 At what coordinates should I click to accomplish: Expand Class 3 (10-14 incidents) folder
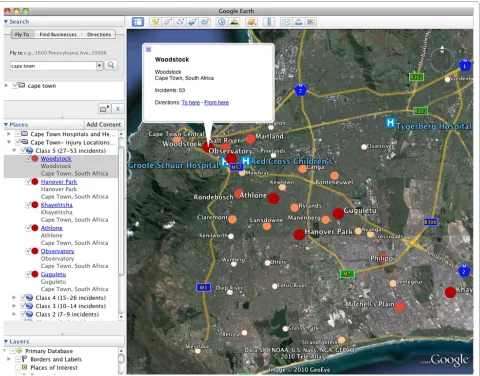point(14,306)
